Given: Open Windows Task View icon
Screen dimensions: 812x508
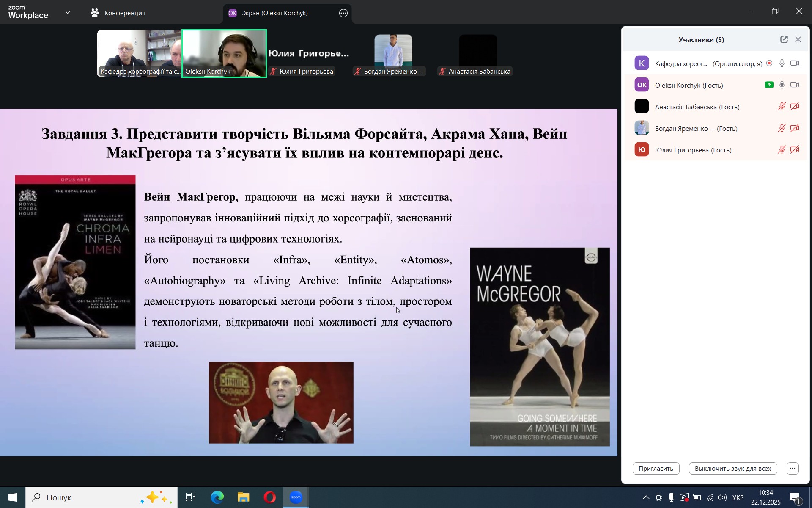Looking at the screenshot, I should 190,497.
